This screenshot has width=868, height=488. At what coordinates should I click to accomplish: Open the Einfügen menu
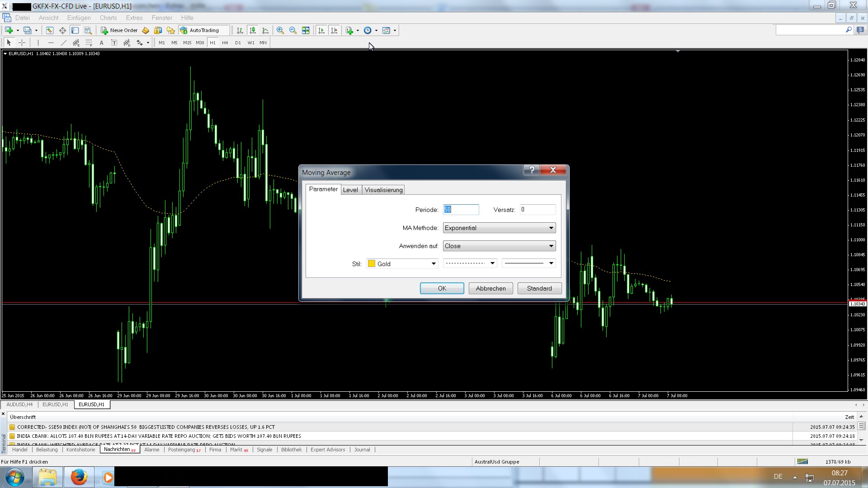tap(79, 18)
